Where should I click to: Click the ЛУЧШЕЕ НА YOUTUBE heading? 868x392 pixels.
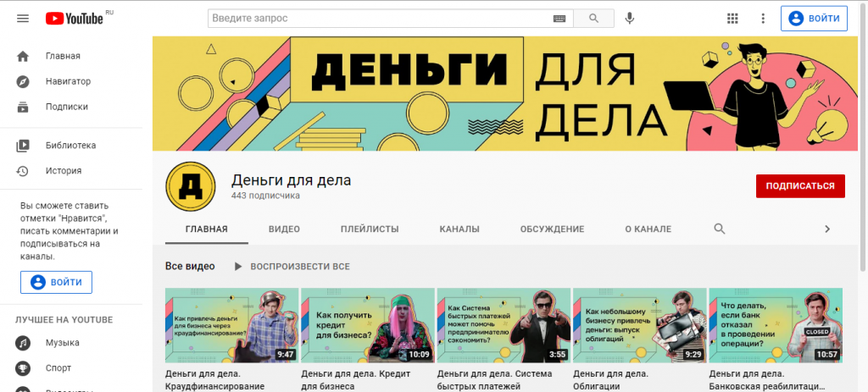[64, 320]
